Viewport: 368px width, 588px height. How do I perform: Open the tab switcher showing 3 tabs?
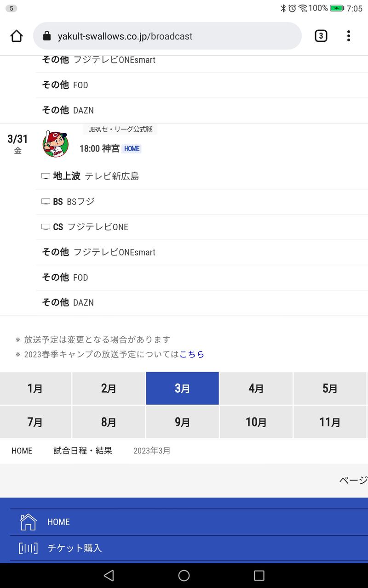click(x=321, y=36)
